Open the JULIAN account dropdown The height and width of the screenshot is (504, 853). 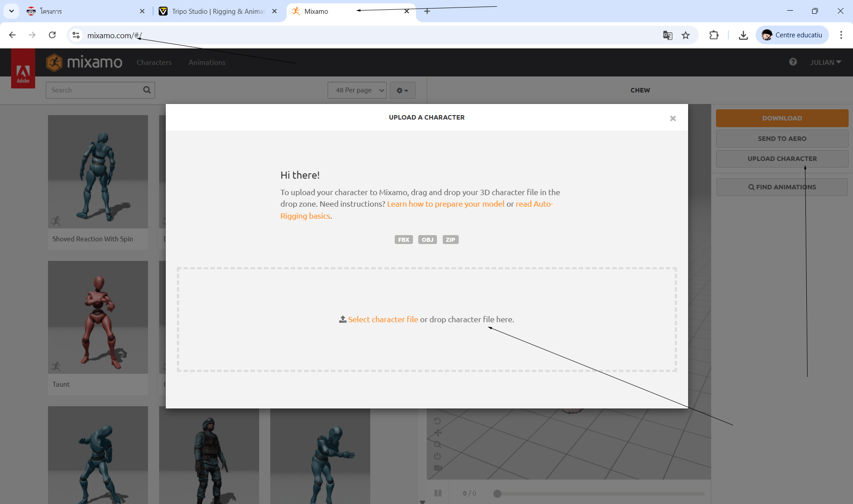pyautogui.click(x=825, y=62)
